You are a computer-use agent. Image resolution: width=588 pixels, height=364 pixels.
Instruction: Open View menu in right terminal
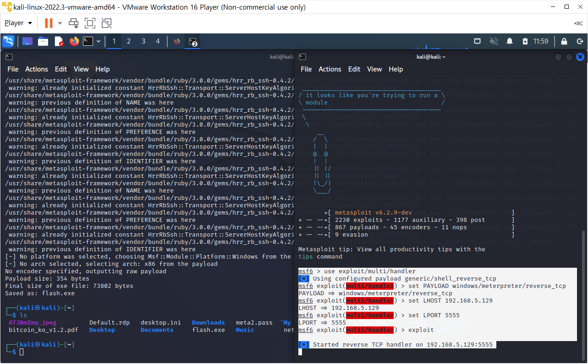(374, 69)
